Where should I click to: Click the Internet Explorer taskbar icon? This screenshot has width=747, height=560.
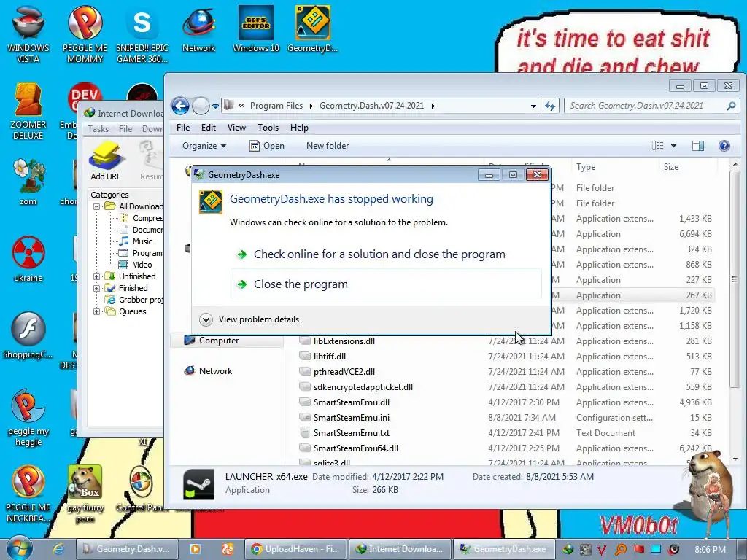58,549
